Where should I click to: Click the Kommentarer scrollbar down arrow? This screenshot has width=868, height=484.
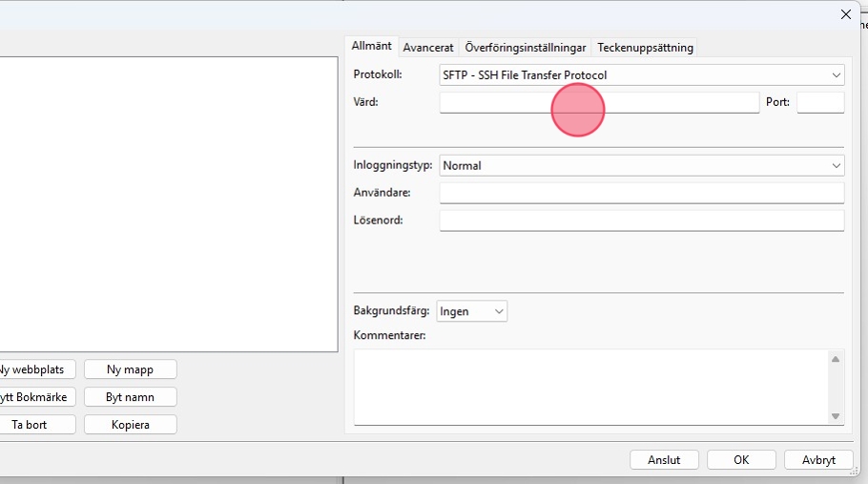[x=836, y=416]
